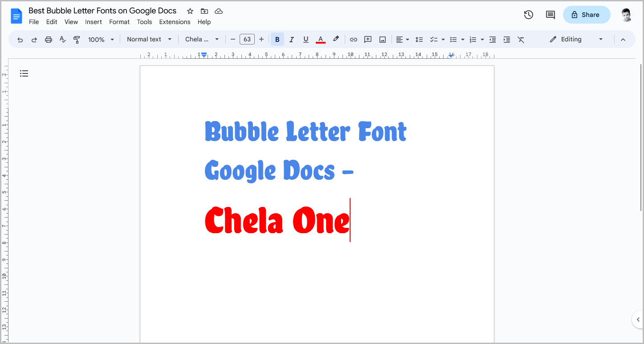Add a comment
This screenshot has height=344, width=644.
[x=367, y=39]
